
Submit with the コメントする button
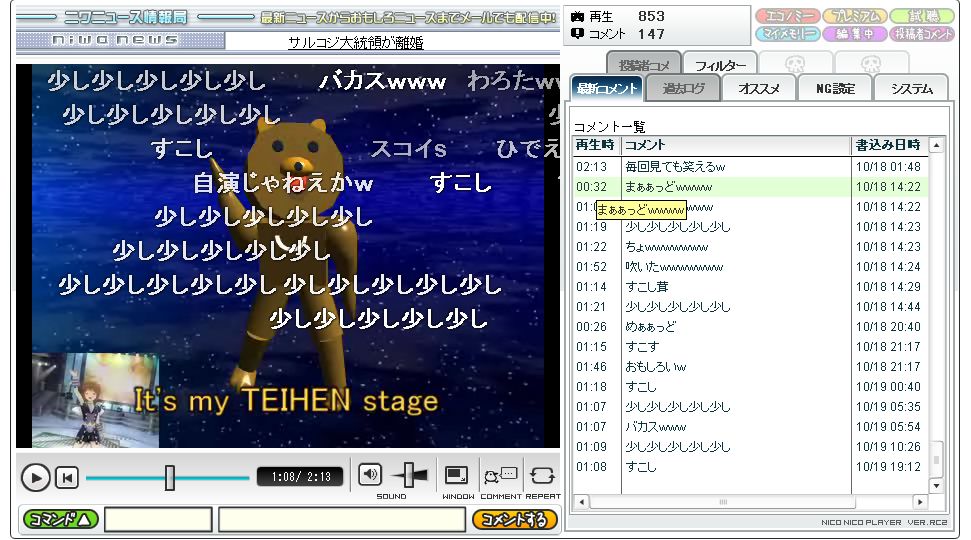[515, 519]
